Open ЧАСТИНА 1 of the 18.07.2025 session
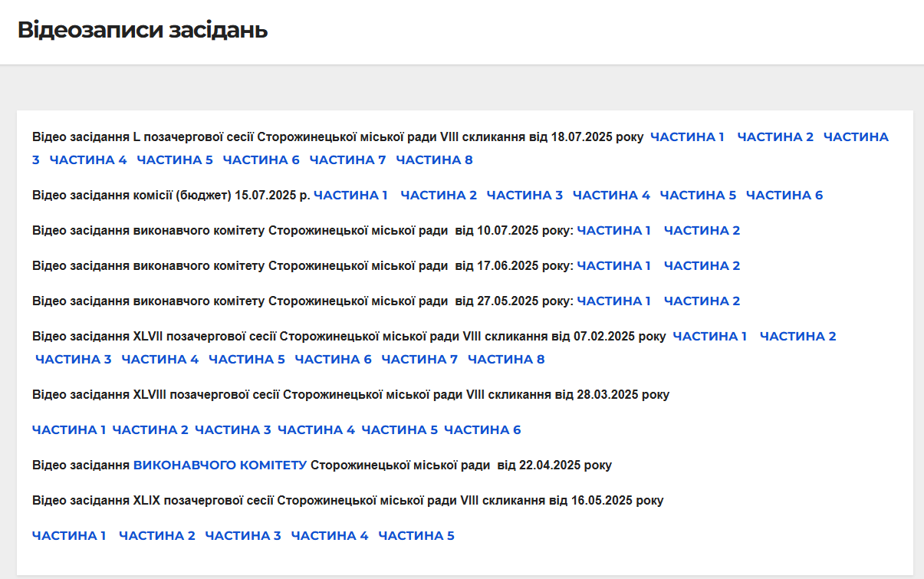 (x=687, y=137)
